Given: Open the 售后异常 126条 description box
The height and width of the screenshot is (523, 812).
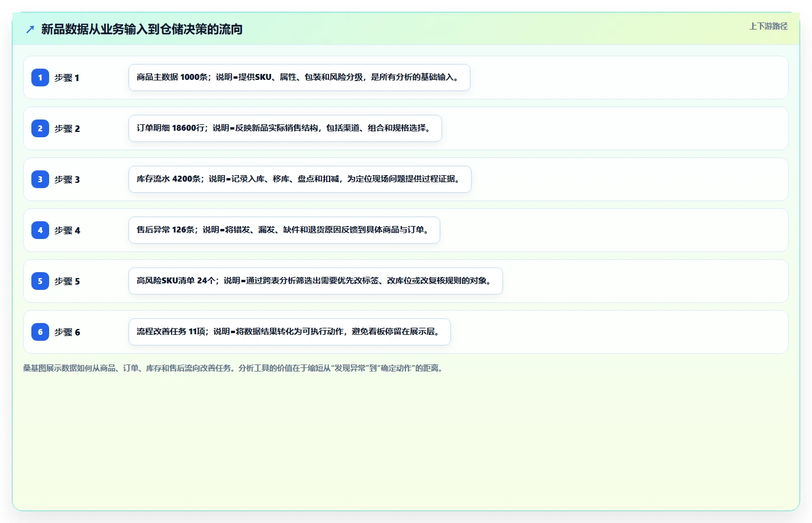Looking at the screenshot, I should (x=284, y=230).
